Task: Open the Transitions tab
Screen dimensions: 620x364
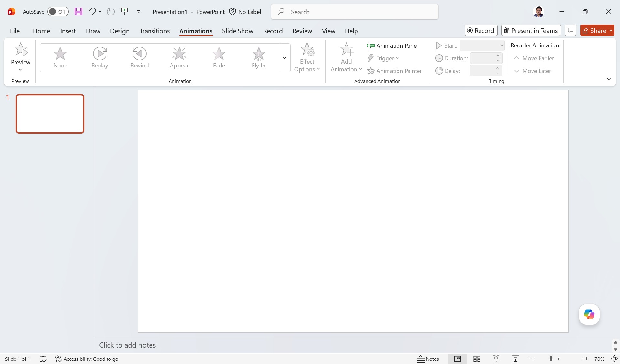Action: pos(154,31)
